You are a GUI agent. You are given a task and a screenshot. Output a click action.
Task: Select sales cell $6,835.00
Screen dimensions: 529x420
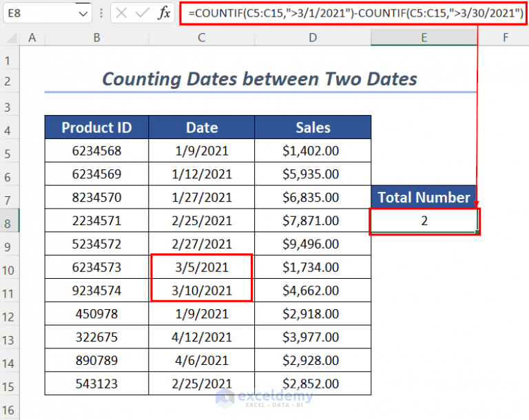click(x=313, y=197)
